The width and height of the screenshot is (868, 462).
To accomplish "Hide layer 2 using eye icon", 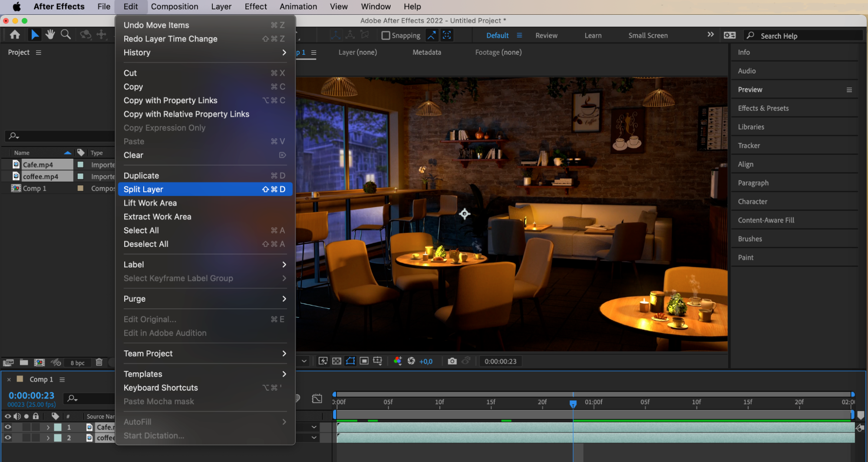I will coord(8,438).
